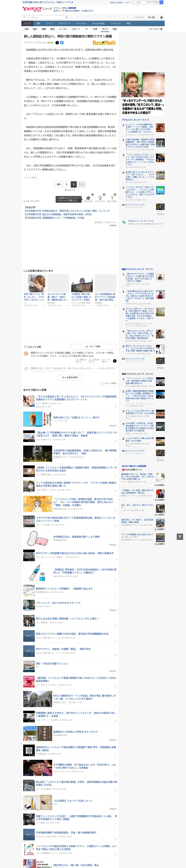Open related article 首都圏模試センター予想偏差値
This screenshot has width=186, height=868.
54,218
